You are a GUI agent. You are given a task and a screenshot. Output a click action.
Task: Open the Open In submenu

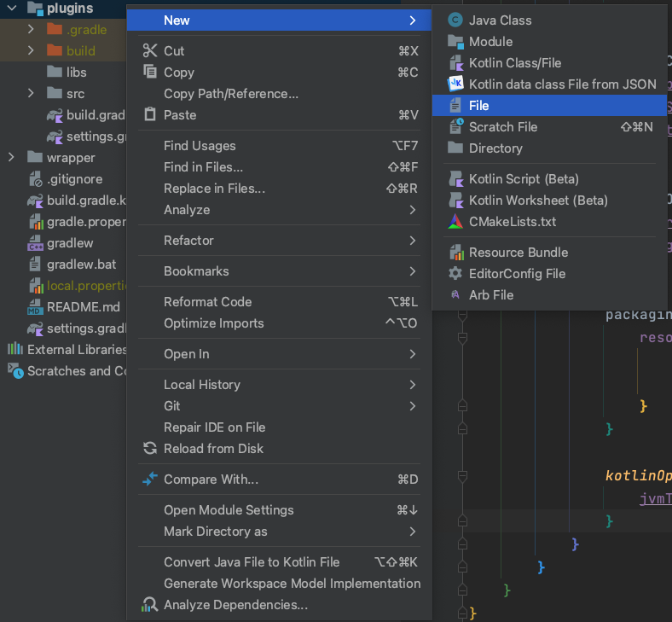pyautogui.click(x=280, y=354)
